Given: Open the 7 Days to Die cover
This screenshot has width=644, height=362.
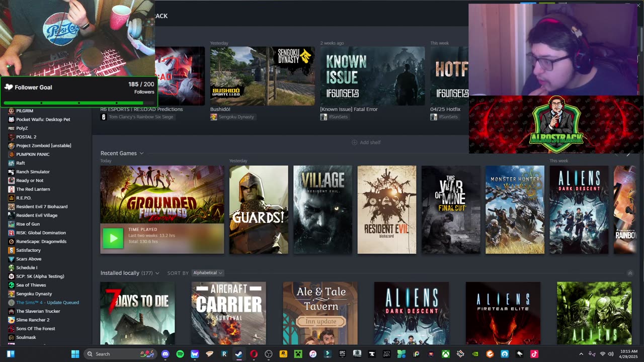Looking at the screenshot, I should [137, 313].
